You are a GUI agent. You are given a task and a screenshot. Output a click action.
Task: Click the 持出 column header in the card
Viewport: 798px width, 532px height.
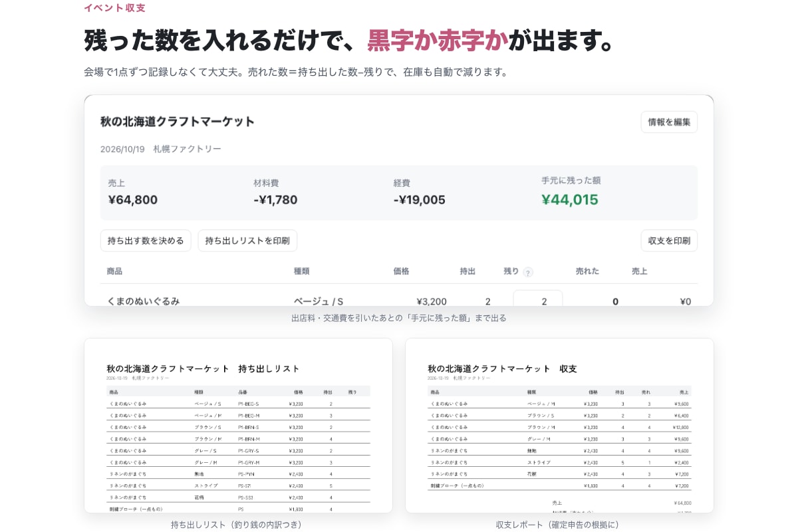467,271
